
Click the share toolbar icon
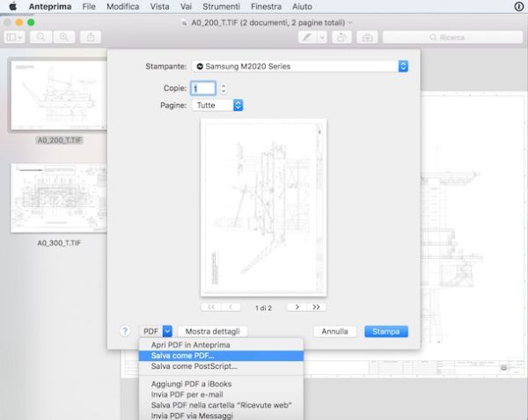pos(91,37)
